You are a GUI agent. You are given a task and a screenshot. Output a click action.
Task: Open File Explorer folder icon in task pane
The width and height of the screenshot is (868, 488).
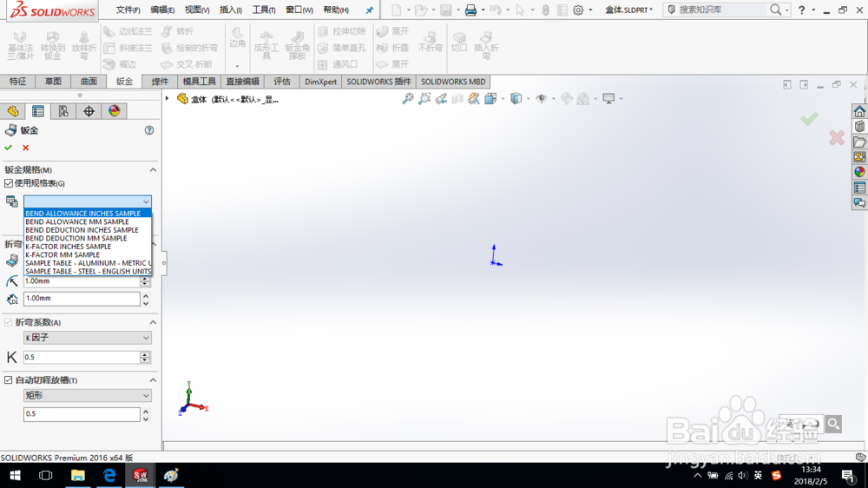(859, 142)
